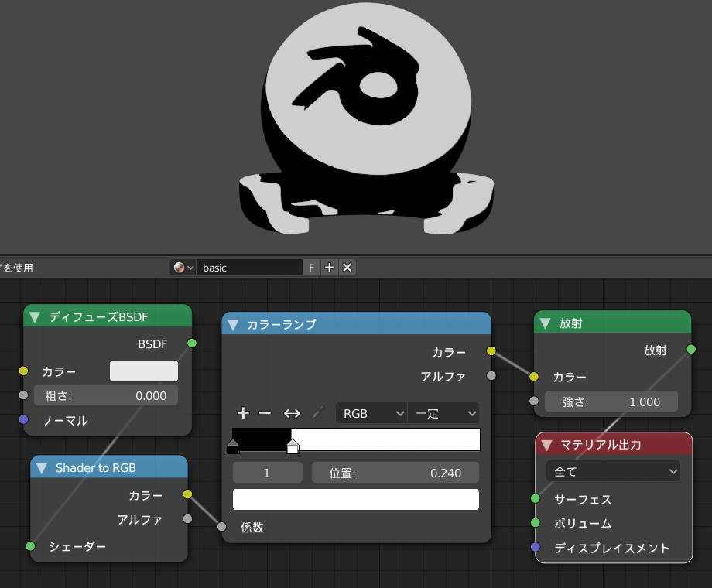This screenshot has height=588, width=712.
Task: Click ColorRamp アルファ output socket
Action: (491, 375)
